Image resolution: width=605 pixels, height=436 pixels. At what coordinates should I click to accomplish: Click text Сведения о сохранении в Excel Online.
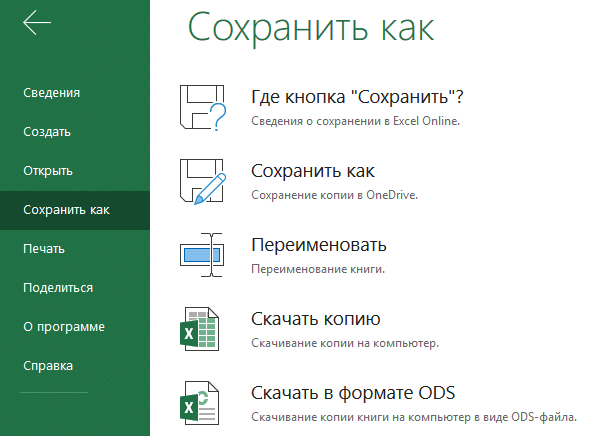click(x=355, y=121)
